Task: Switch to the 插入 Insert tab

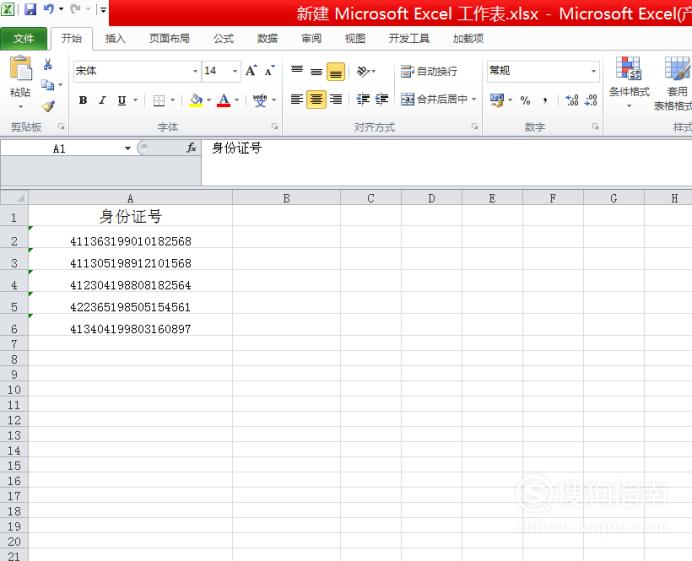Action: point(115,38)
